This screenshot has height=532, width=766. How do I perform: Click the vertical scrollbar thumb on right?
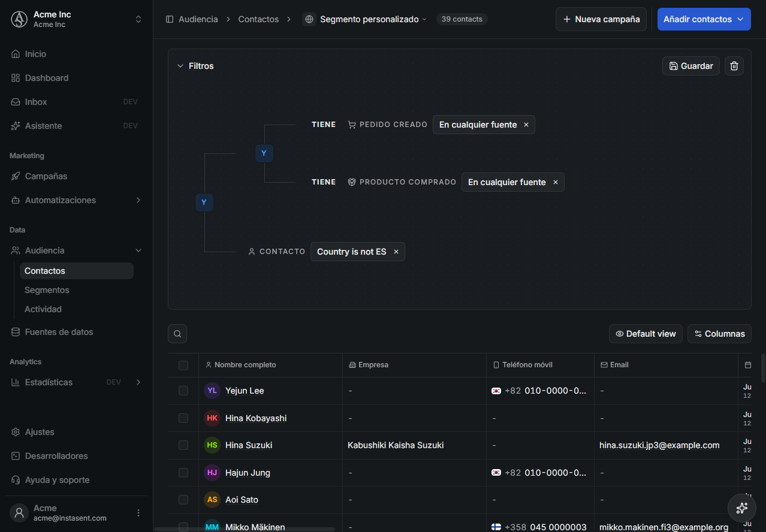[x=763, y=368]
